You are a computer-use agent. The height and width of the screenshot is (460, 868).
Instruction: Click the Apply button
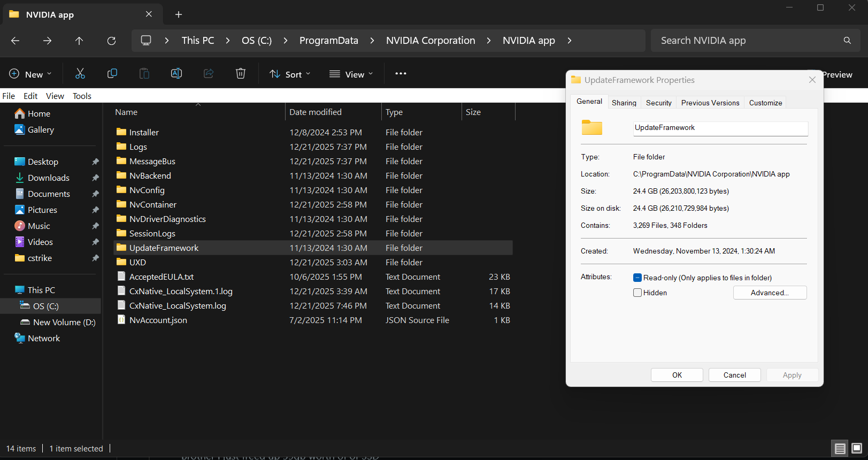792,375
